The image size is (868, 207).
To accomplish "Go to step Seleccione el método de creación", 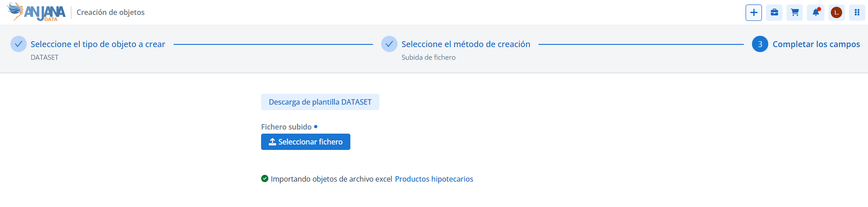I will [466, 44].
